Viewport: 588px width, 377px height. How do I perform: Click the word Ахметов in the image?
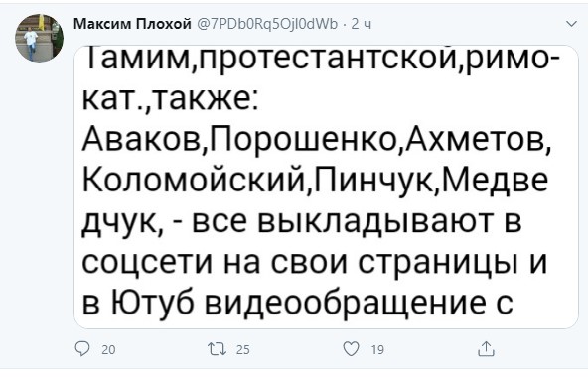476,140
